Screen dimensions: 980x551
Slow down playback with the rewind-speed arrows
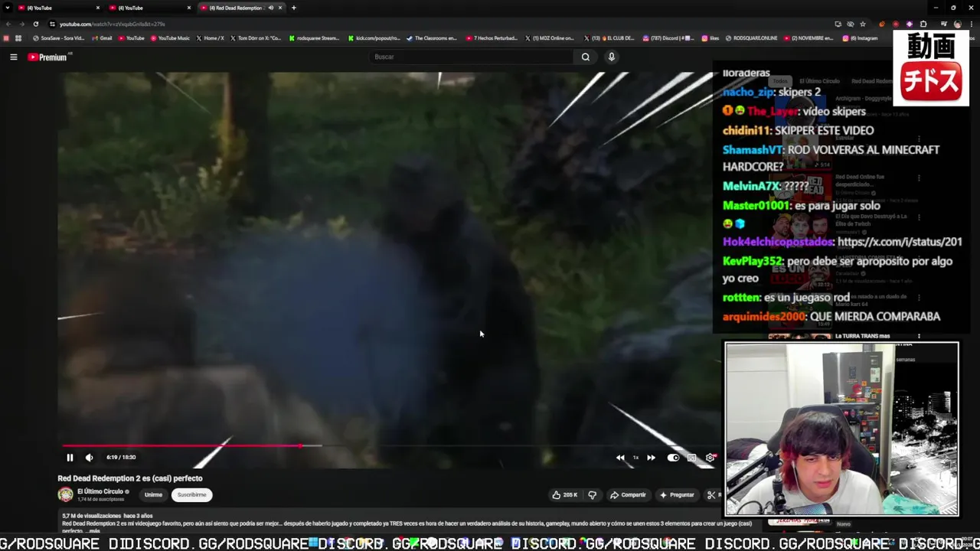point(620,458)
